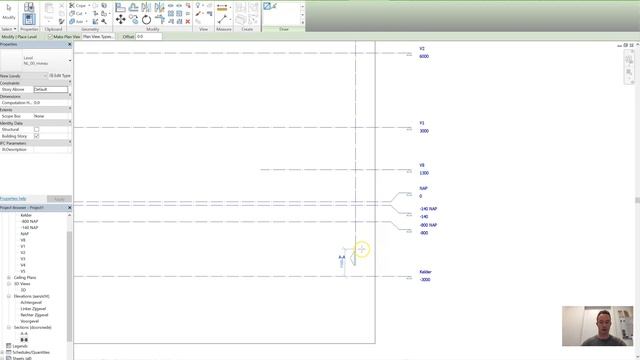Click the Hide in View lightbulb icon
The width and height of the screenshot is (640, 360).
(x=198, y=6)
